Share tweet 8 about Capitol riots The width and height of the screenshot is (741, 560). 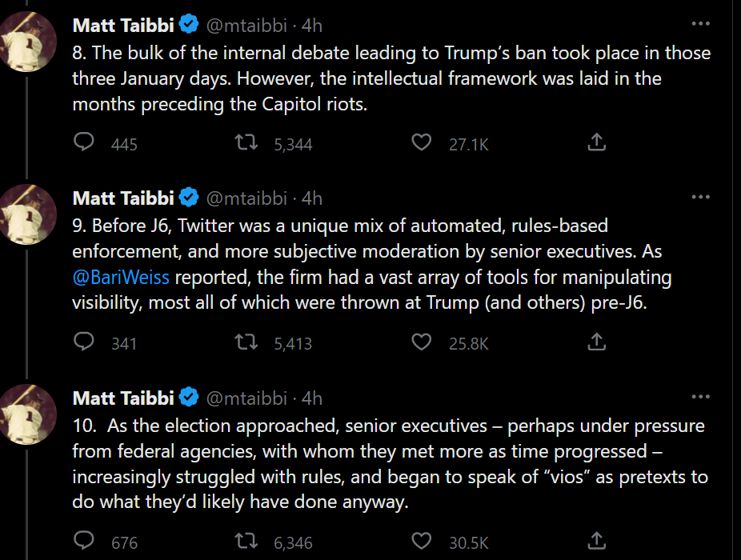[x=596, y=143]
